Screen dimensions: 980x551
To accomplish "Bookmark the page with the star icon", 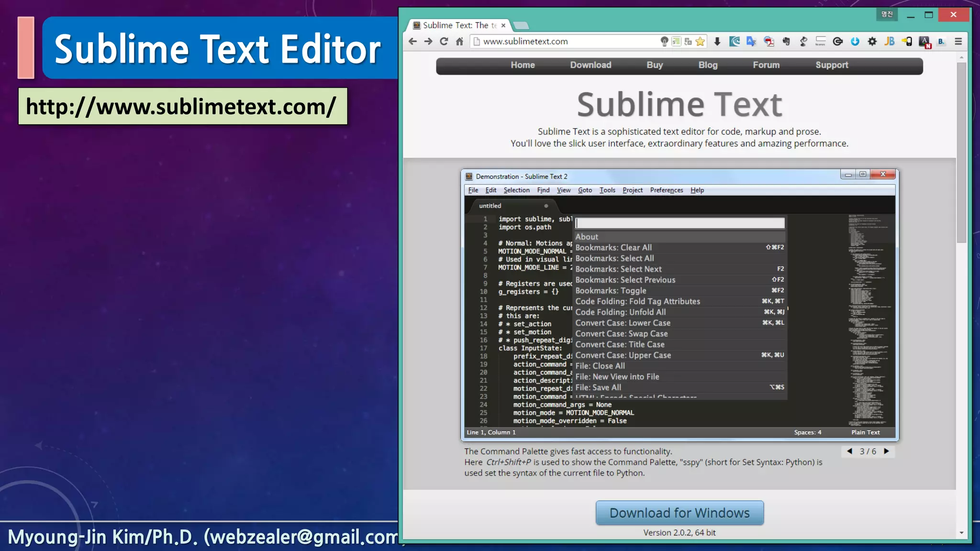I will tap(700, 42).
